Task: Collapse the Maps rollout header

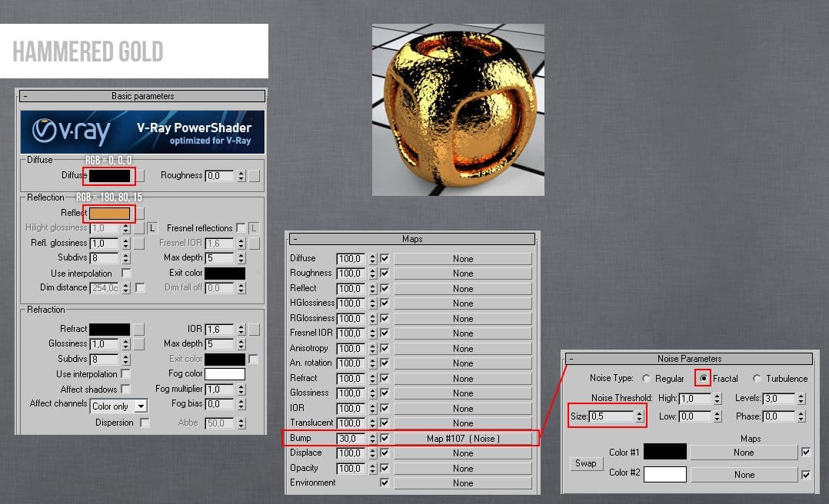Action: pyautogui.click(x=294, y=239)
